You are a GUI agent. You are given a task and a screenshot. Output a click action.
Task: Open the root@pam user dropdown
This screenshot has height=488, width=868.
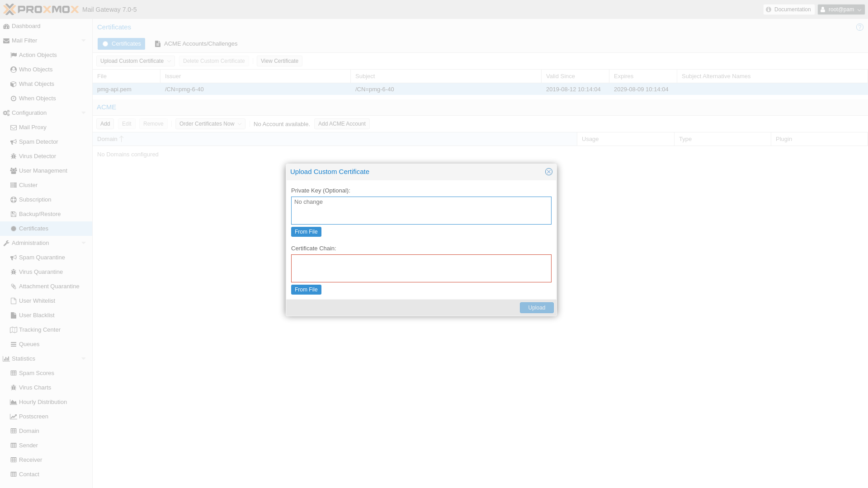pos(841,9)
